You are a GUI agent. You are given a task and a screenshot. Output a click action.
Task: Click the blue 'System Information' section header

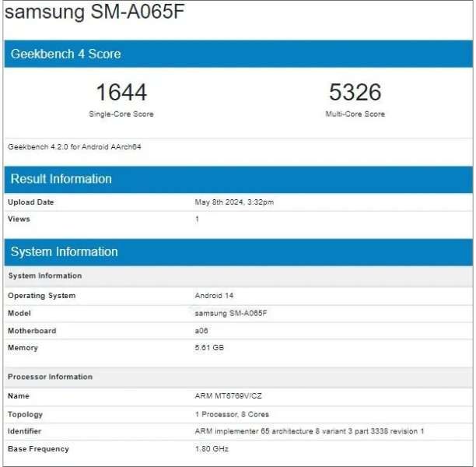(x=238, y=252)
